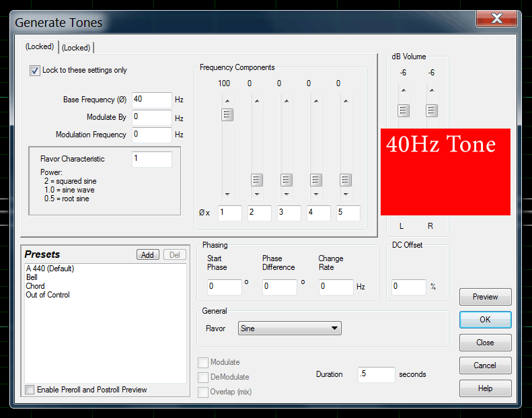Uncheck Lock to these settings only
The image size is (532, 418).
click(35, 71)
